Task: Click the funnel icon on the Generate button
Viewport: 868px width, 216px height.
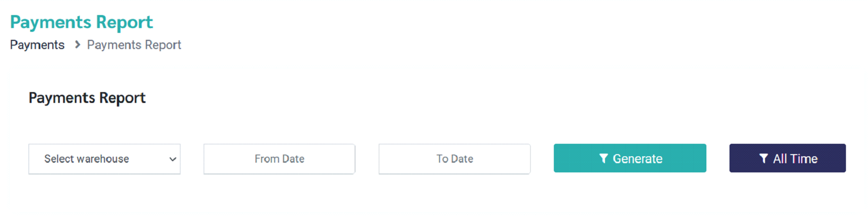Action: pyautogui.click(x=603, y=158)
